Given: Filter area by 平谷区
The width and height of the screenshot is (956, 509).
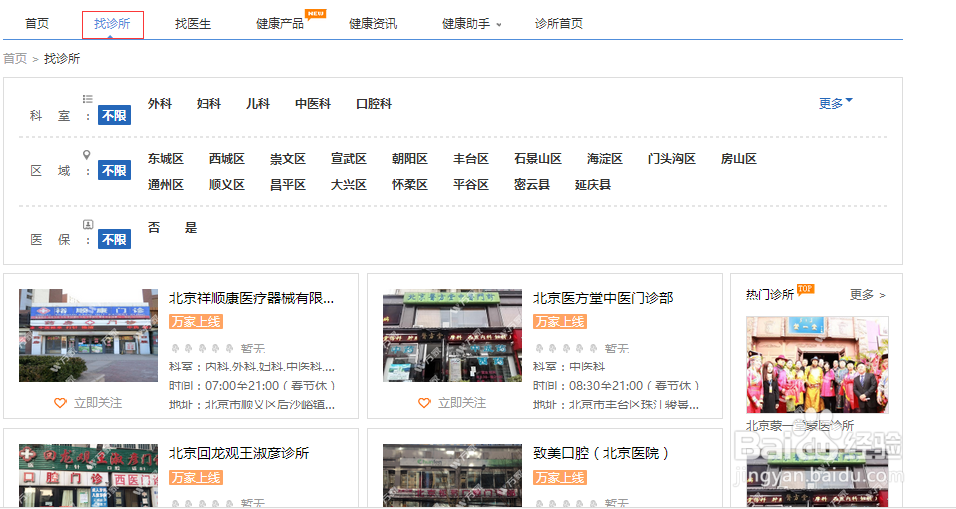Looking at the screenshot, I should click(x=471, y=185).
